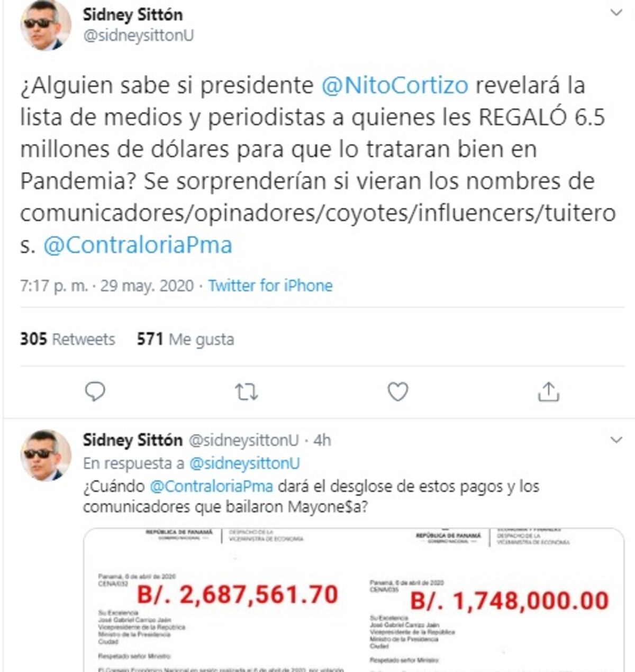This screenshot has height=672, width=635.
Task: Retweet the post with the retweet control
Action: [x=246, y=392]
